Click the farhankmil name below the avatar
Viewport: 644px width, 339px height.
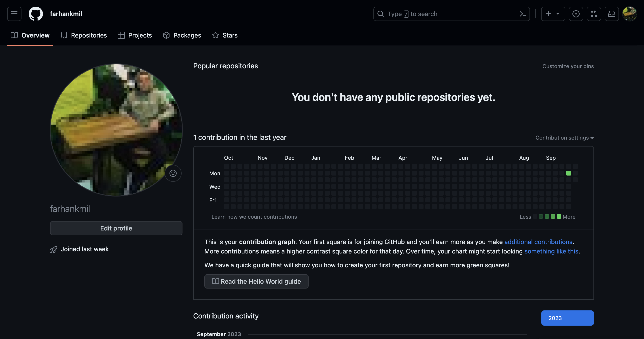70,209
